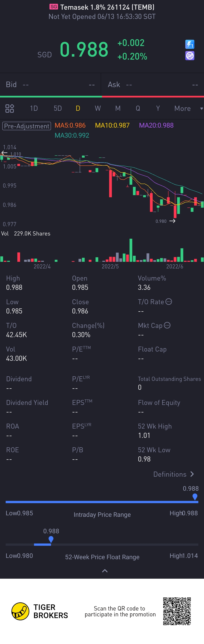Toggle the Pre-Adjustment price setting

(27, 126)
